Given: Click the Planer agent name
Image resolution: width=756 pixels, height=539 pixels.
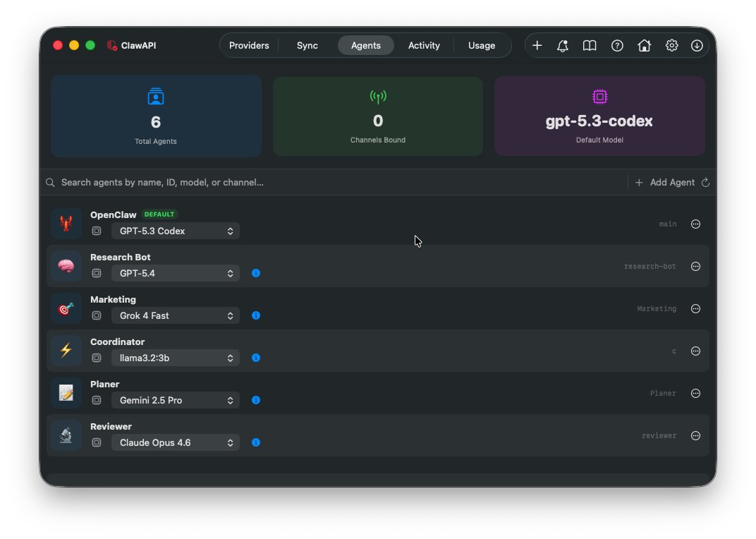Looking at the screenshot, I should (x=104, y=384).
